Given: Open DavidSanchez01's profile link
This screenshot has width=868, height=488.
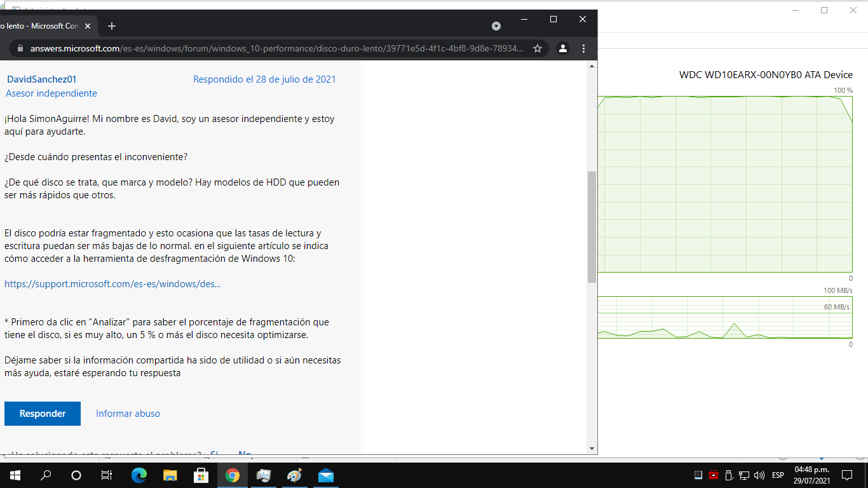Looking at the screenshot, I should (41, 79).
